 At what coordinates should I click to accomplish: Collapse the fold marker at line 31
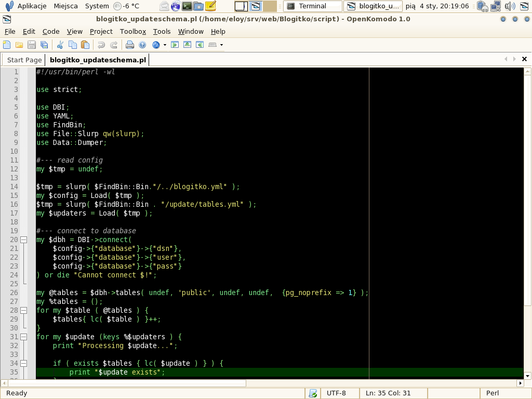click(24, 337)
